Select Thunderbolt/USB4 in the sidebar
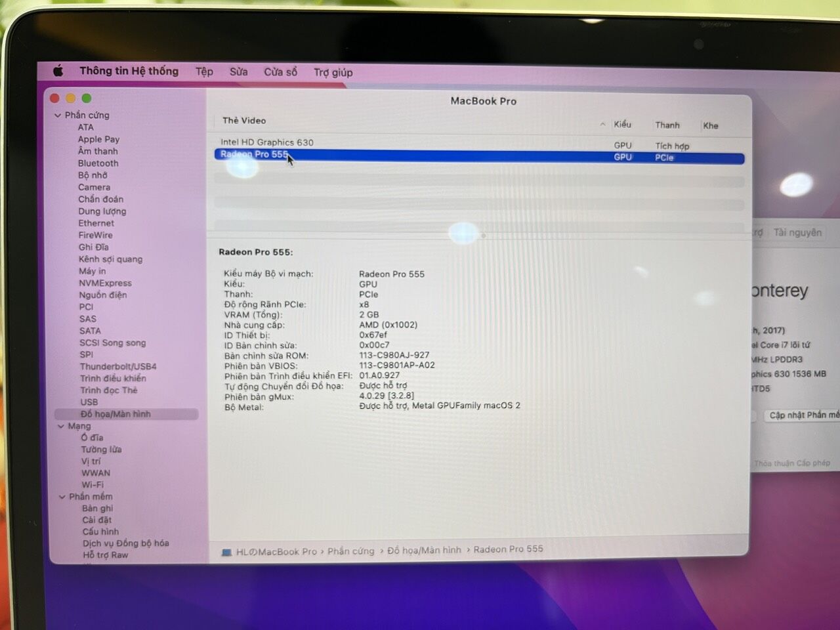Viewport: 840px width, 630px height. pyautogui.click(x=118, y=366)
